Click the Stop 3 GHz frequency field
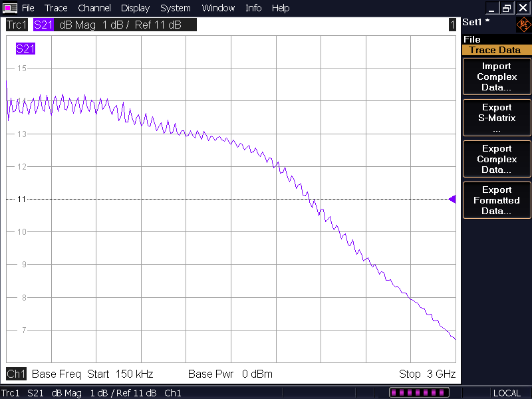 coord(427,374)
